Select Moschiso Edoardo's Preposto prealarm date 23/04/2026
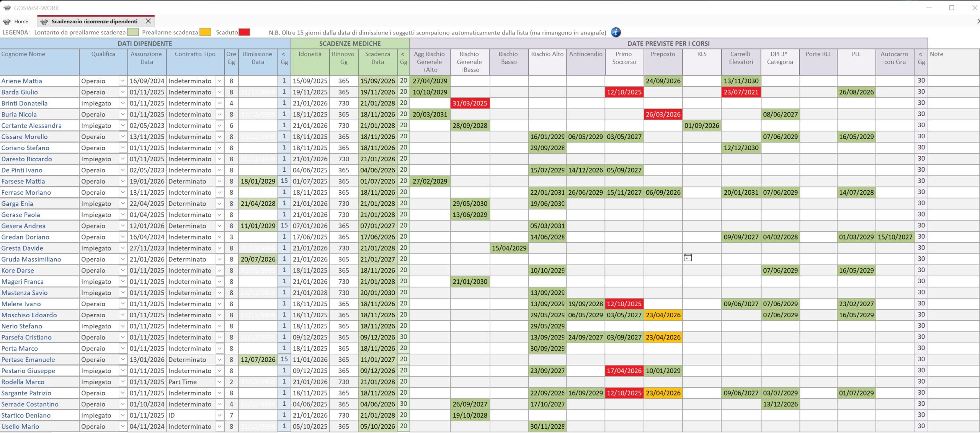 click(663, 315)
